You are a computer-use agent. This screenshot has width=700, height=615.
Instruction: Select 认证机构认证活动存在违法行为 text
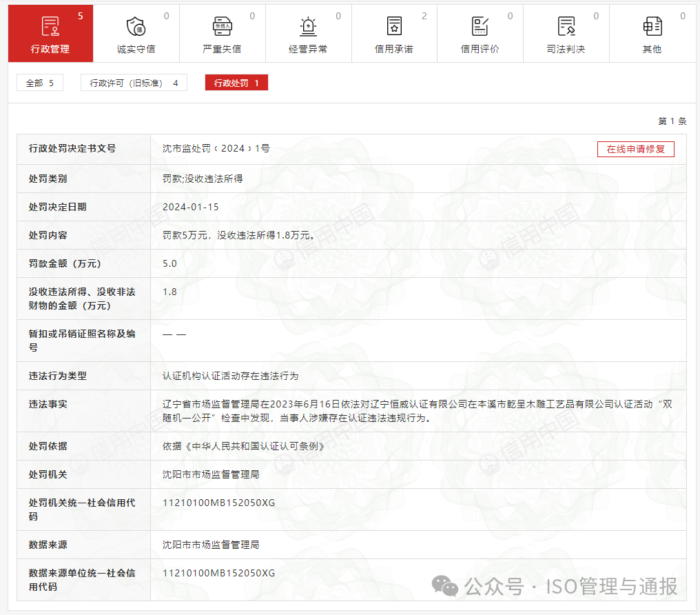point(230,376)
